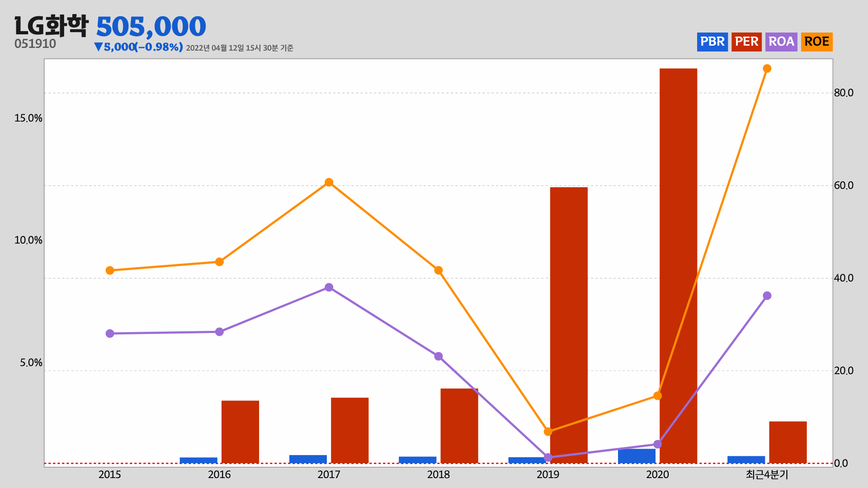This screenshot has height=488, width=868.
Task: Click the stock code 051910
Action: tap(35, 44)
